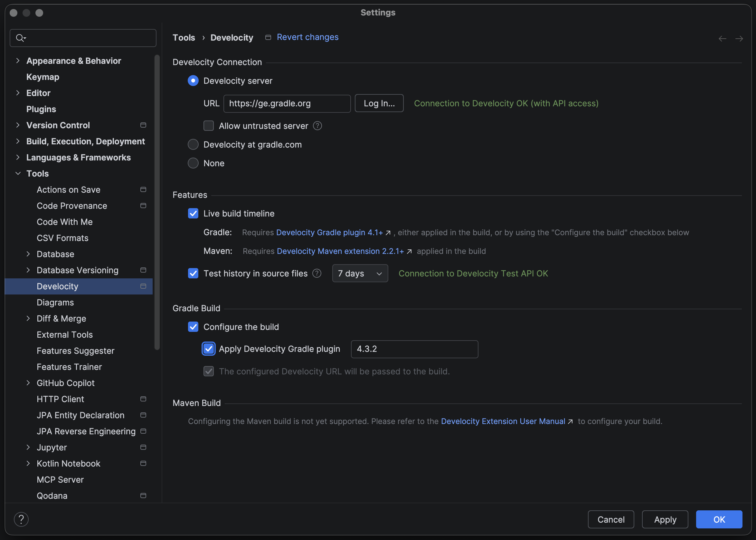Click the help icon beside Allow untrusted server
756x540 pixels.
(317, 126)
